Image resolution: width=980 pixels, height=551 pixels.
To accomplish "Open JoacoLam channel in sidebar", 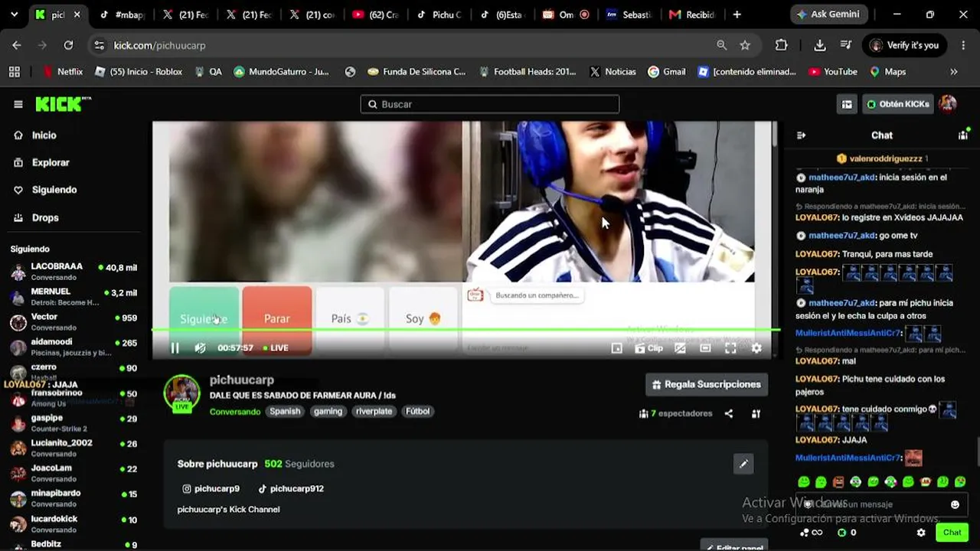I will [x=73, y=474].
